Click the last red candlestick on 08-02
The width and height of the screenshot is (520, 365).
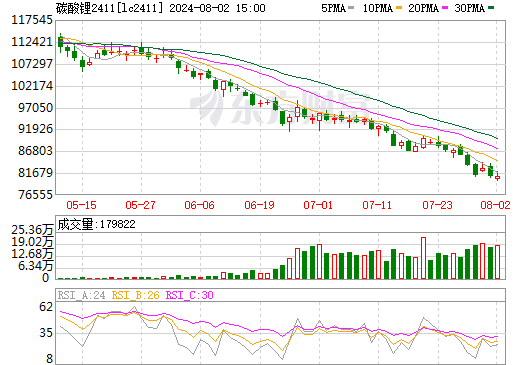(497, 177)
